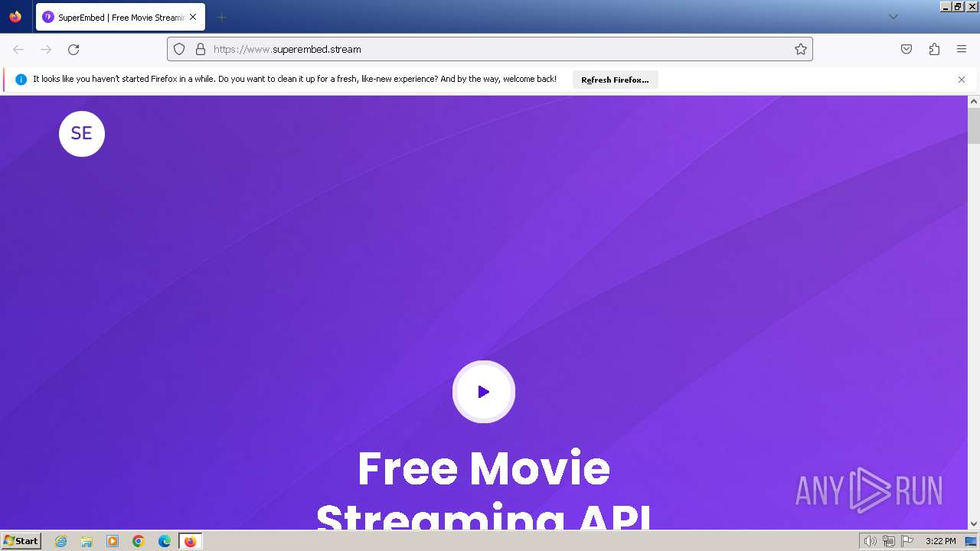
Task: Open Firefox extensions menu
Action: click(934, 49)
